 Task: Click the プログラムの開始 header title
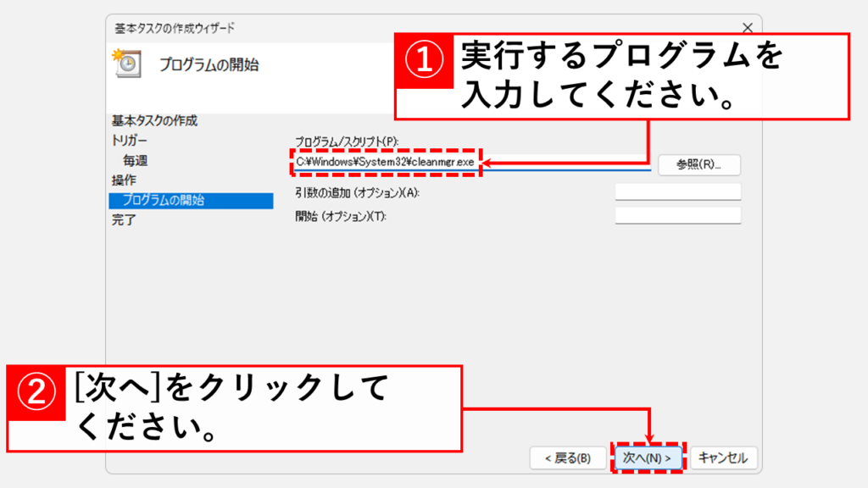click(x=209, y=64)
